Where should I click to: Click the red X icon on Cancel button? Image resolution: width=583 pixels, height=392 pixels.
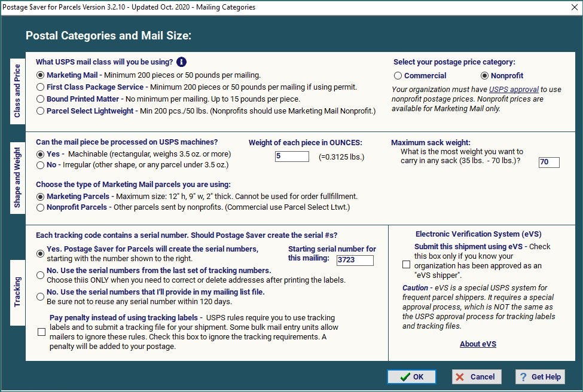click(460, 377)
